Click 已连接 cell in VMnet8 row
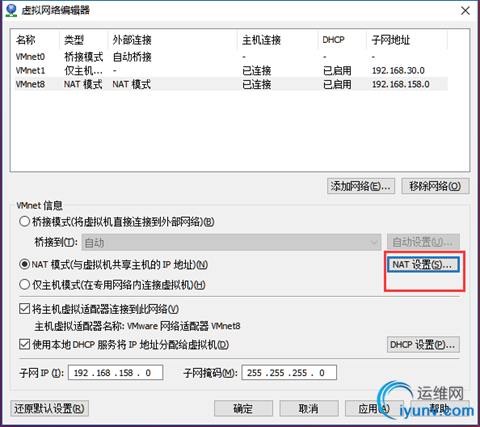The width and height of the screenshot is (480, 427). (257, 84)
